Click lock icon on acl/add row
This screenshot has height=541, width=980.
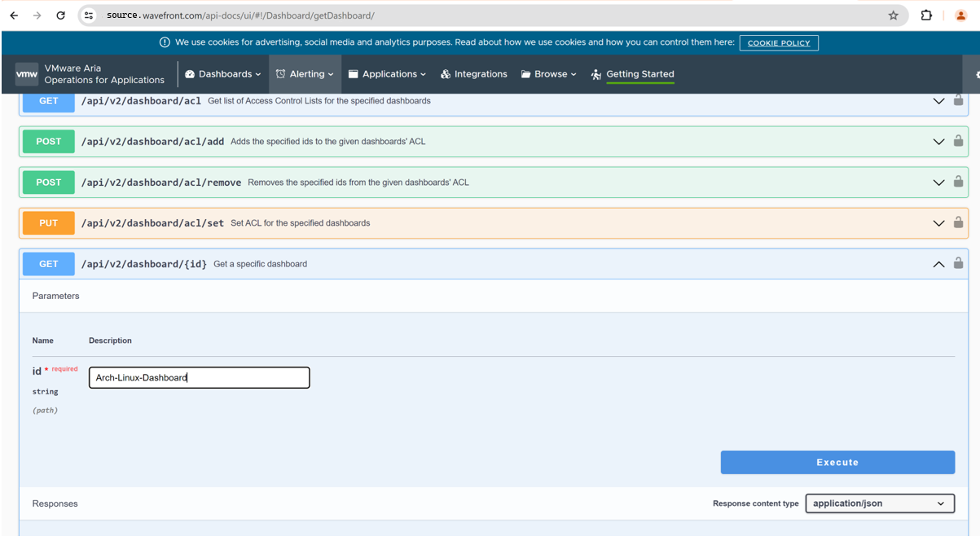(958, 141)
